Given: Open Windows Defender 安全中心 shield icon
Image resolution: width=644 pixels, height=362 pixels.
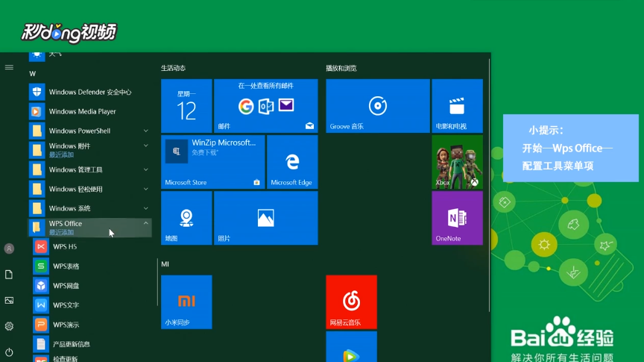Looking at the screenshot, I should 37,92.
